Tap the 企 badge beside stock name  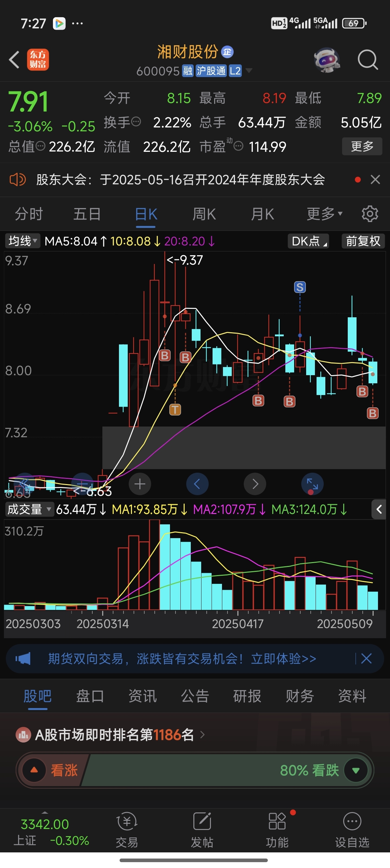227,52
